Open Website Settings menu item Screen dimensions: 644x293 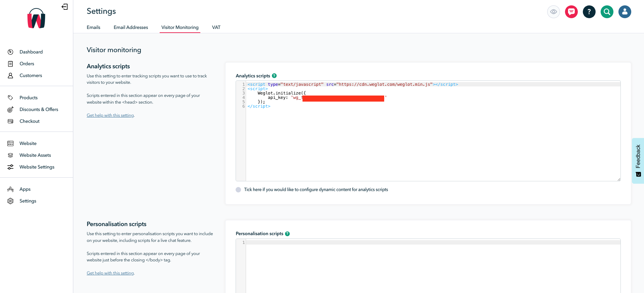point(37,167)
